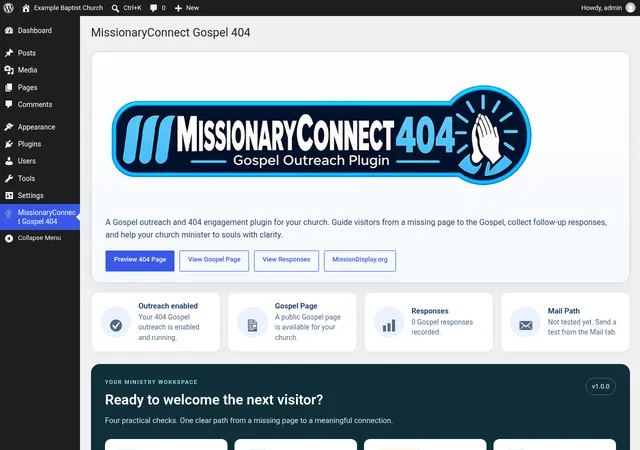The image size is (640, 450).
Task: Click the Collapse Menu arrow icon
Action: pos(9,238)
